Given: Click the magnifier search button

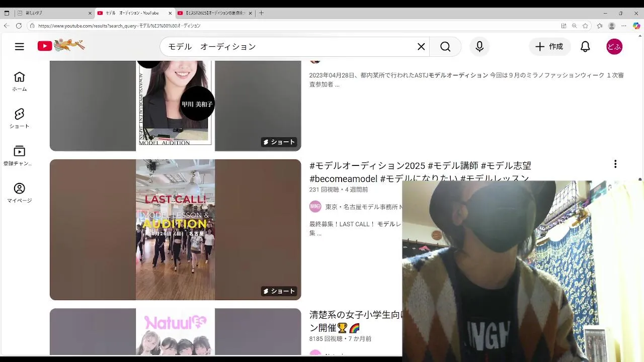Looking at the screenshot, I should click(x=445, y=47).
